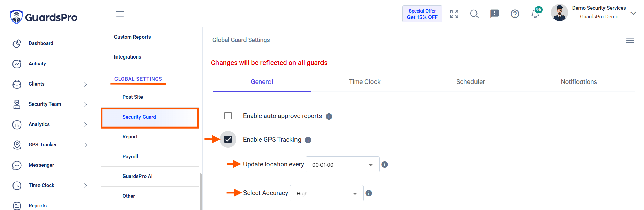
Task: Expand the account profile chevron
Action: 633,14
